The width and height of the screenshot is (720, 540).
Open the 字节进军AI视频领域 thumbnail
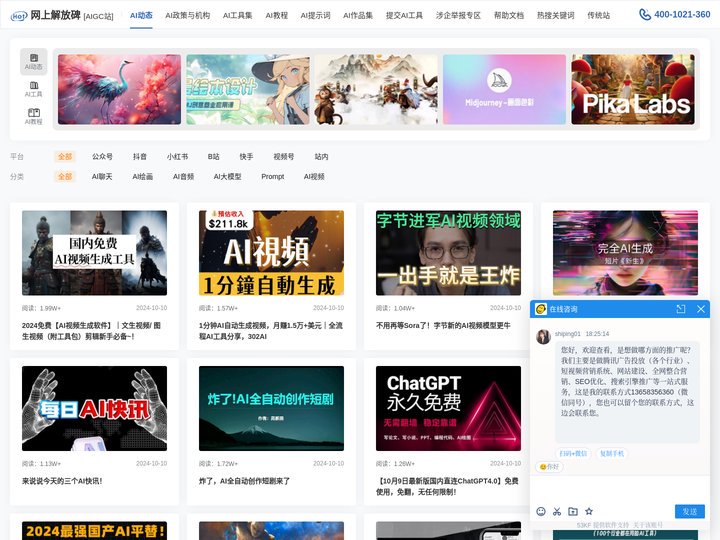click(x=448, y=253)
